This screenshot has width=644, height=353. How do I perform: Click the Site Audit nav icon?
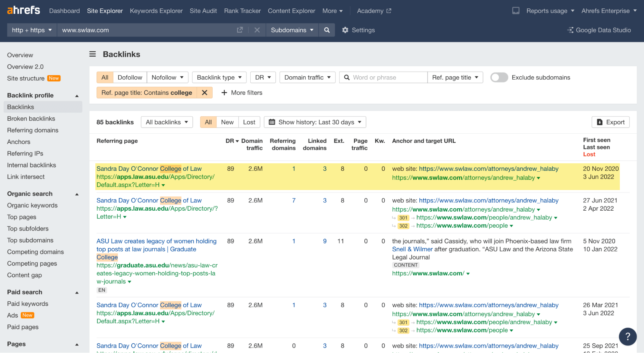tap(202, 10)
